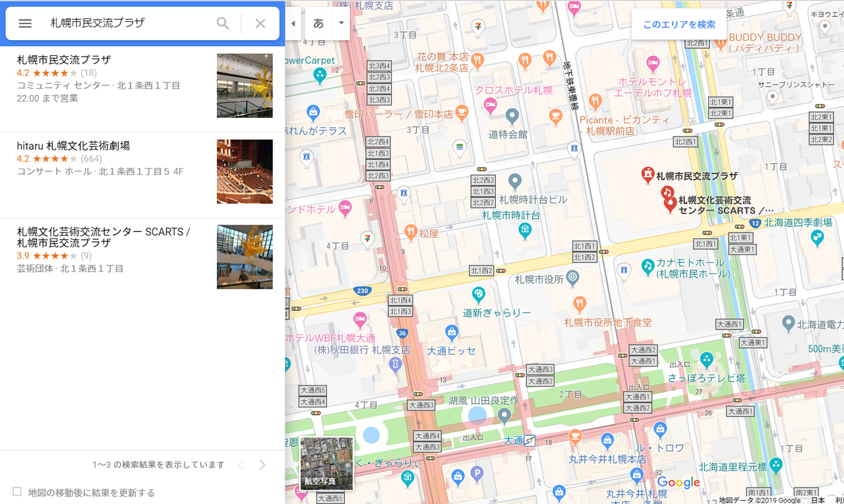844x504 pixels.
Task: Click 道新ぎゃらりー gallery marker
Action: (478, 294)
